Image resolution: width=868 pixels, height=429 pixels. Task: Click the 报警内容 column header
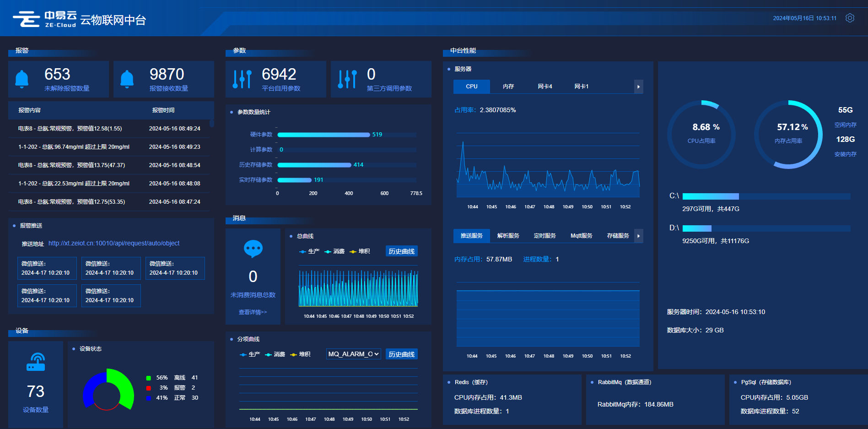[x=29, y=110]
